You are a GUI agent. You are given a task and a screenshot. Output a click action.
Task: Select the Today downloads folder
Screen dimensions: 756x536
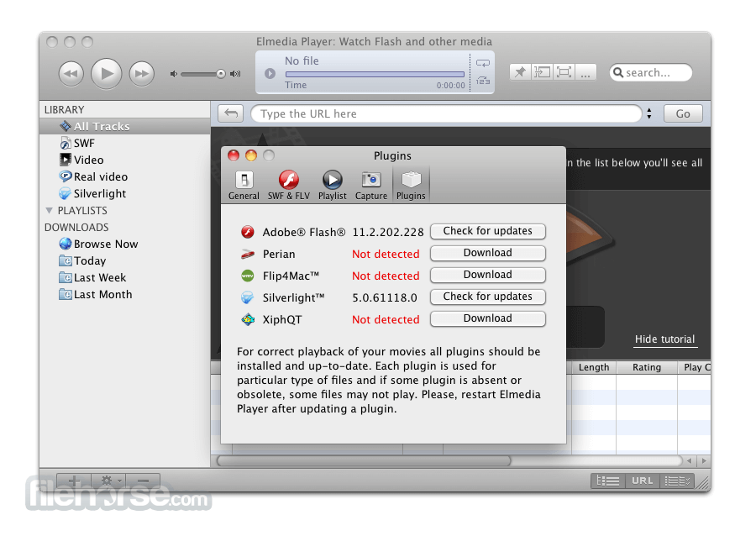(125, 260)
